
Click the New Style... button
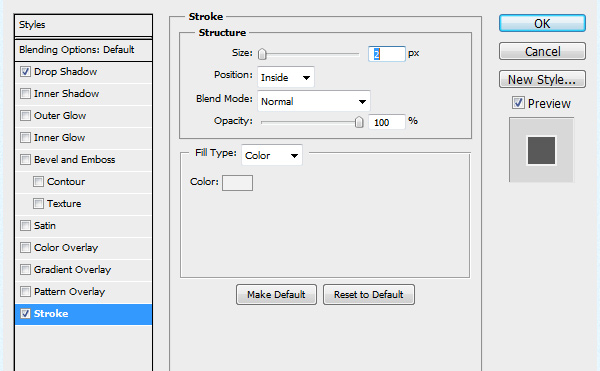pos(542,79)
